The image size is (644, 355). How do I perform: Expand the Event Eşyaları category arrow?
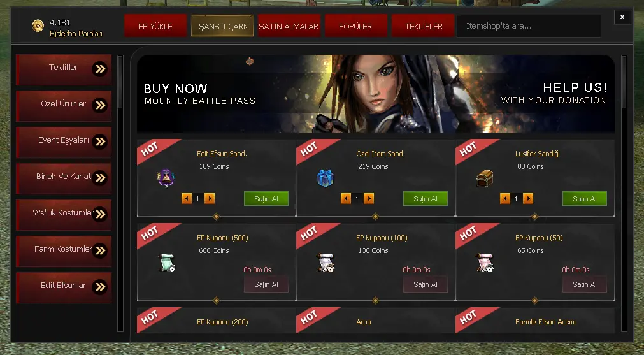point(100,141)
